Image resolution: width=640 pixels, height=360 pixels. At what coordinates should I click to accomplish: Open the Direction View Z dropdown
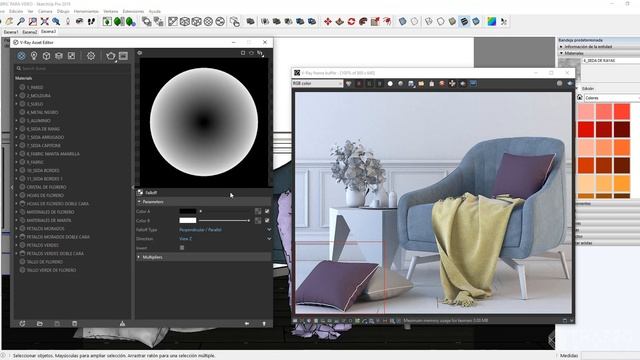[x=225, y=239]
